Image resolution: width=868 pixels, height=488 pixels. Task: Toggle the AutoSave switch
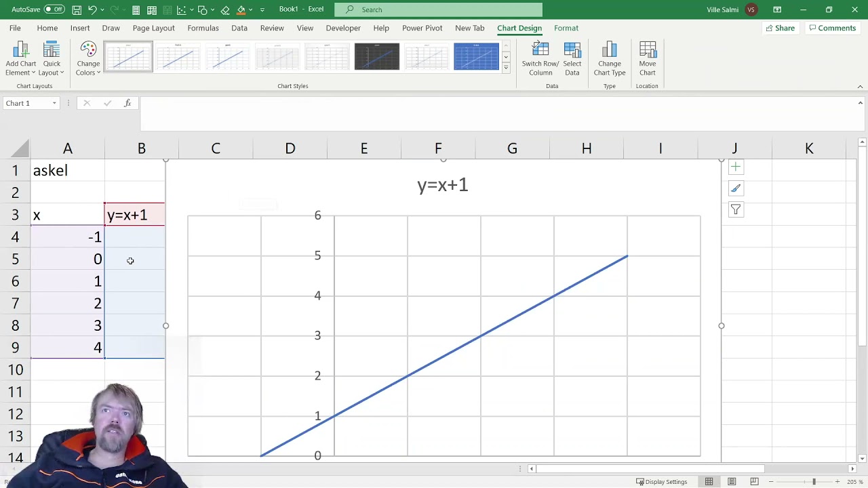pyautogui.click(x=54, y=9)
